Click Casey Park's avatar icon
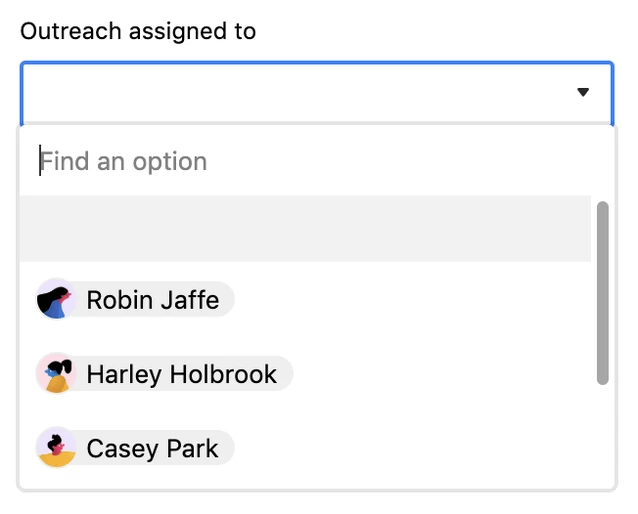Screen dimensions: 638x514 [x=56, y=447]
